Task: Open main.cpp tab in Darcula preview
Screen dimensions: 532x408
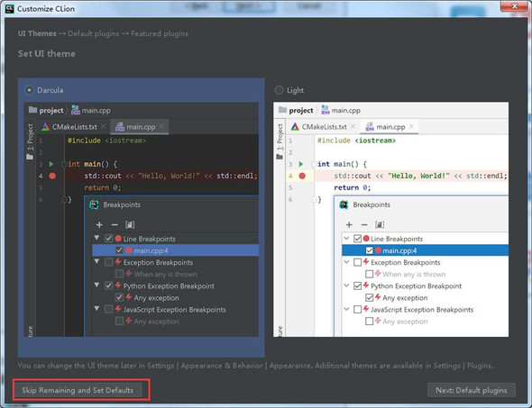Action: pyautogui.click(x=141, y=127)
